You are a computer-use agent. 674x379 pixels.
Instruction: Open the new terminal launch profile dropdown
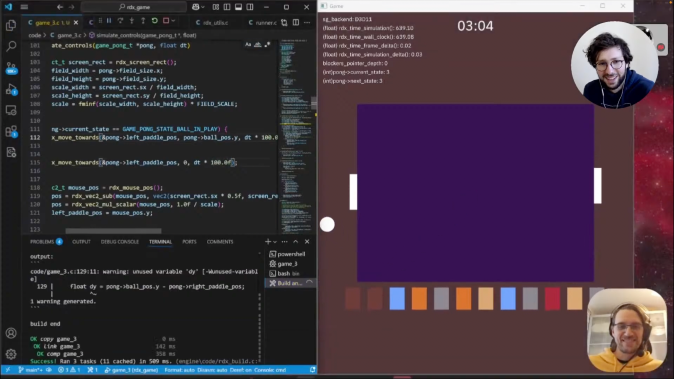[275, 242]
